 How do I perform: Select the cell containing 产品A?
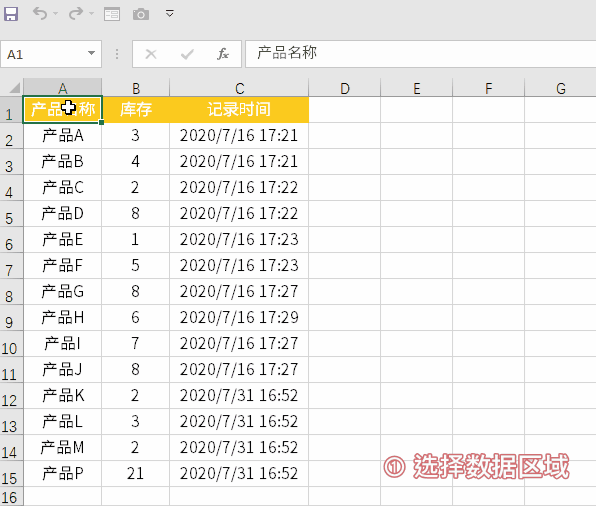pos(63,136)
